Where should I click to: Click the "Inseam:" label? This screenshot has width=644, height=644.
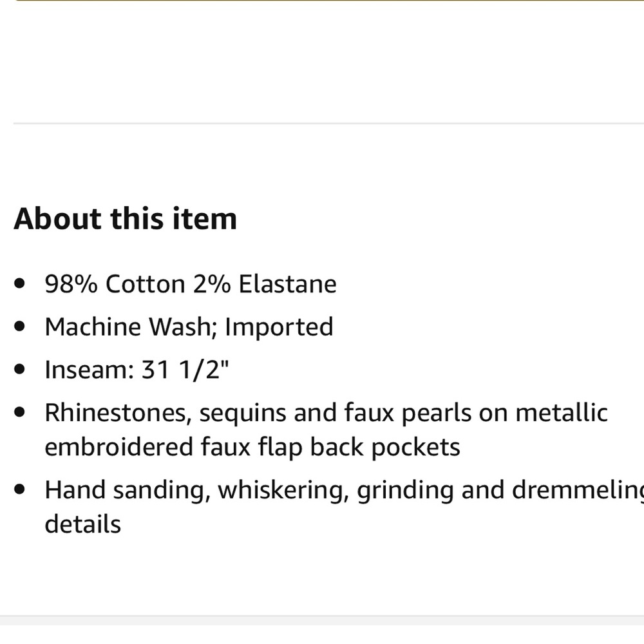90,370
